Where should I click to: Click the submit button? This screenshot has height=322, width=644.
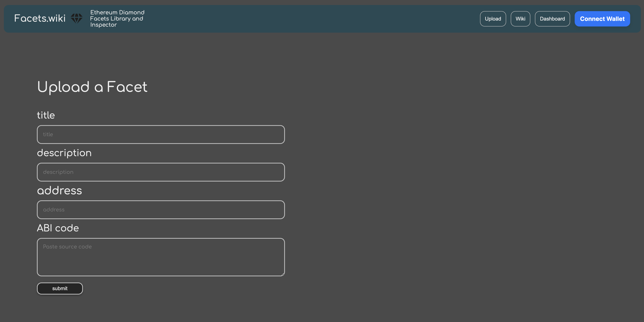click(60, 288)
